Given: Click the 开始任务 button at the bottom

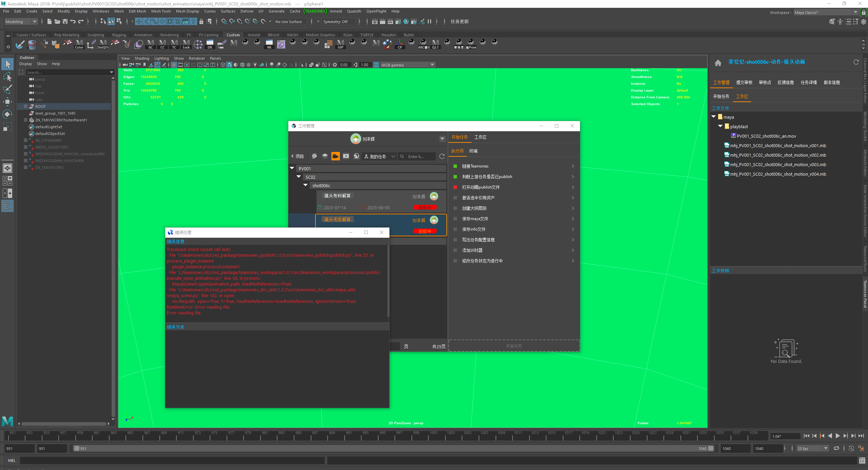Looking at the screenshot, I should [514, 346].
